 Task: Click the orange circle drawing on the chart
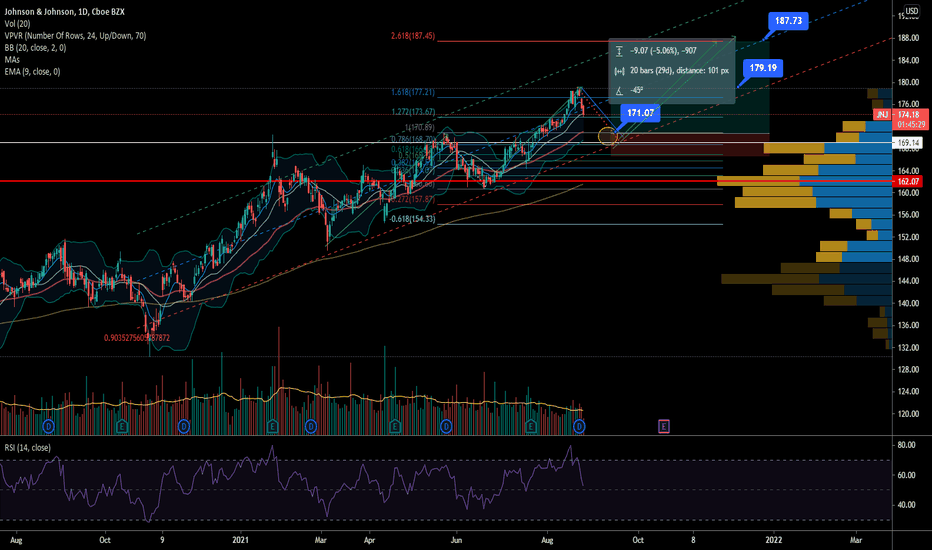(x=607, y=136)
